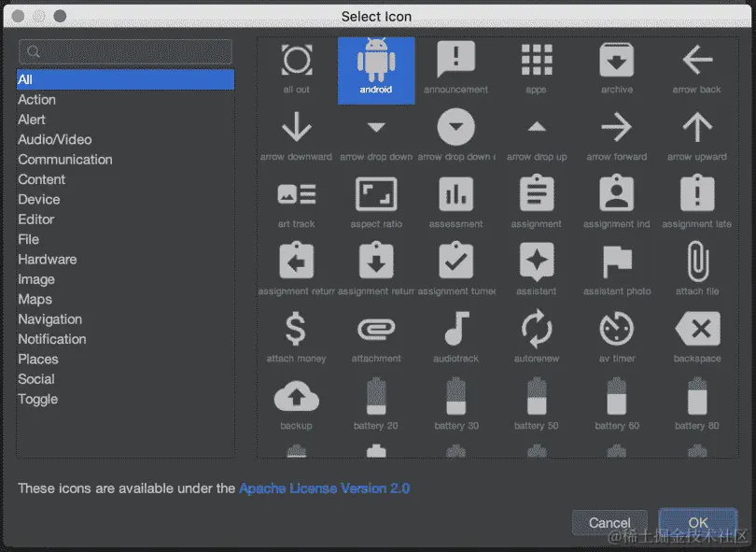Image resolution: width=756 pixels, height=552 pixels.
Task: Click the Cancel button
Action: click(609, 522)
